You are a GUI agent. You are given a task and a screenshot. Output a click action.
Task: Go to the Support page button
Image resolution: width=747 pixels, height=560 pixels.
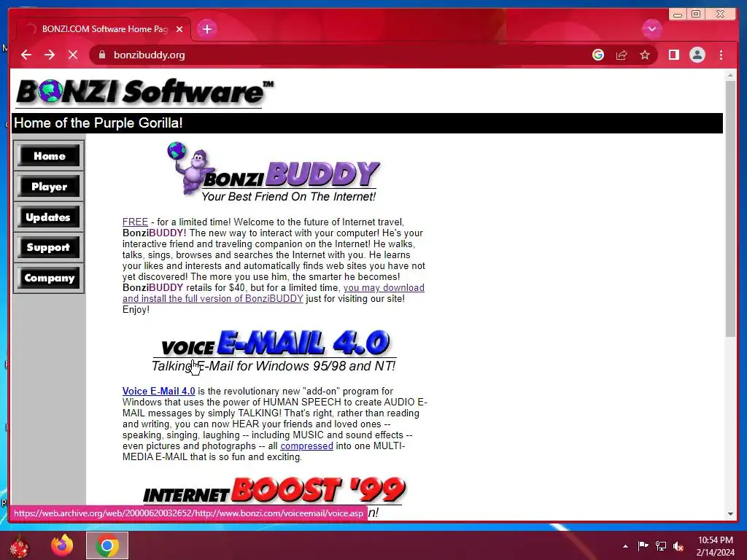tap(49, 247)
